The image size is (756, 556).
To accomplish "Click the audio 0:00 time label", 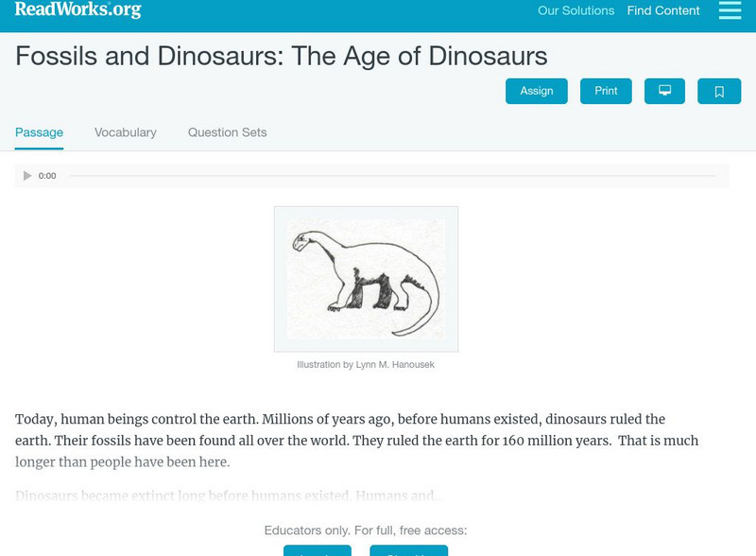I will (x=47, y=176).
